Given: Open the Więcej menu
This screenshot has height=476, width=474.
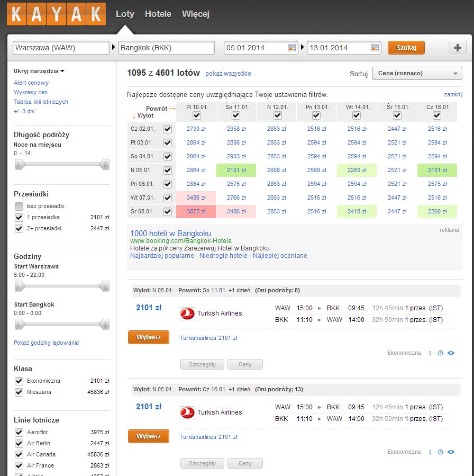Looking at the screenshot, I should click(x=196, y=14).
